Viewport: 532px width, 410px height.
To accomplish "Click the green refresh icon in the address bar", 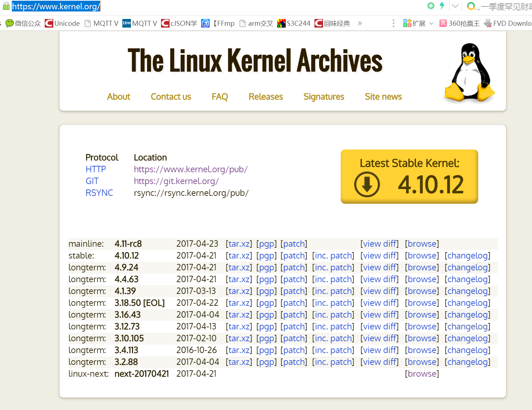I will (x=431, y=6).
